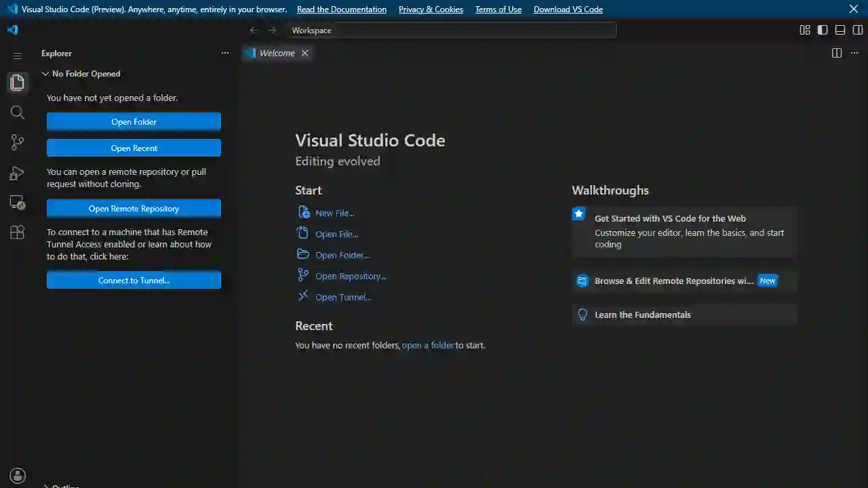Click the Open Recent button
Viewport: 868px width, 488px height.
[x=134, y=148]
